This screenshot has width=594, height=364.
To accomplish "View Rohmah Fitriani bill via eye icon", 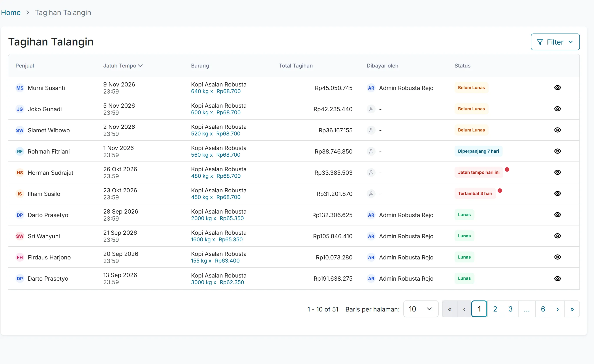I will click(x=557, y=151).
